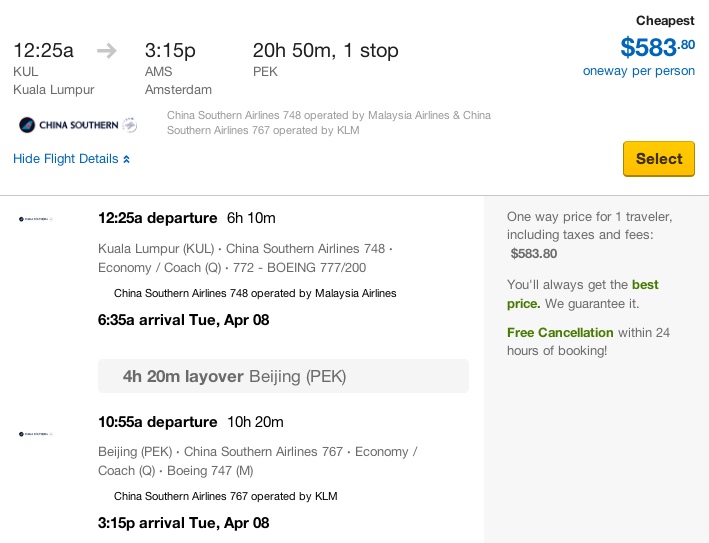
Task: Click the 6:35a arrival Tue, Apr 08 text
Action: (184, 320)
